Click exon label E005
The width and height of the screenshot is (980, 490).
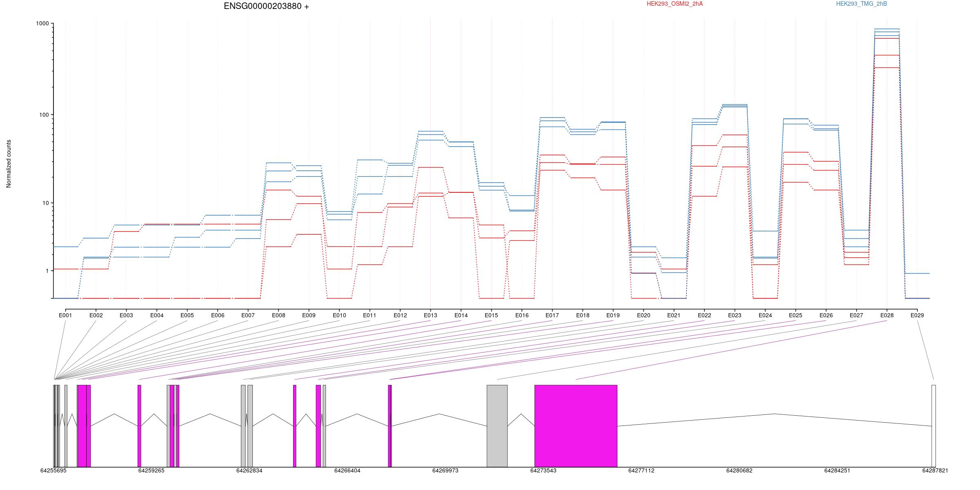point(187,315)
